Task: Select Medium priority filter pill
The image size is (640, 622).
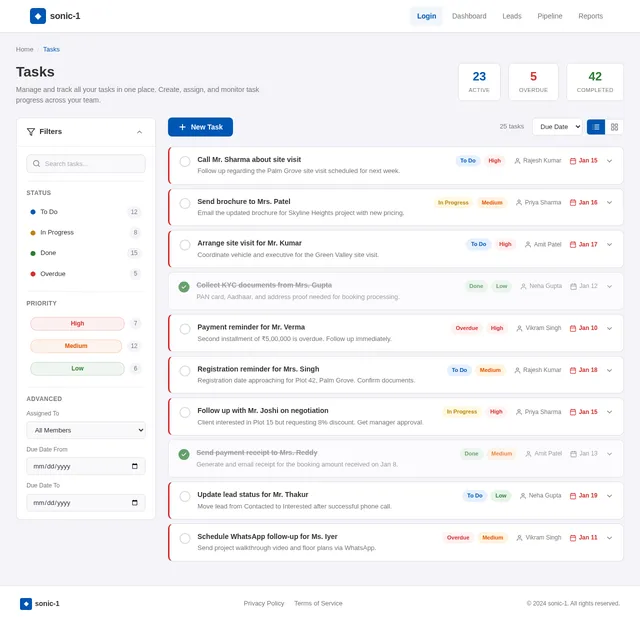Action: tap(76, 346)
